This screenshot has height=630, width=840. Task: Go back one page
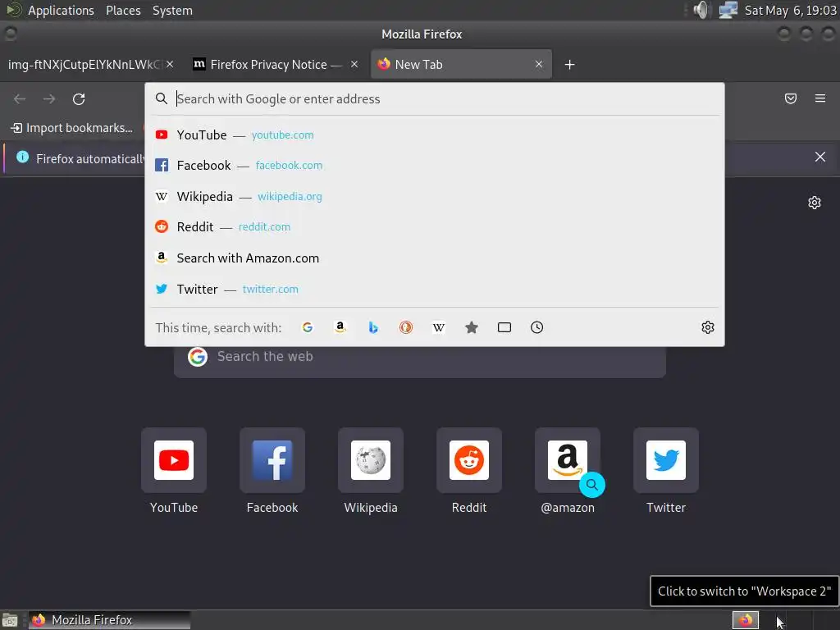pyautogui.click(x=20, y=98)
